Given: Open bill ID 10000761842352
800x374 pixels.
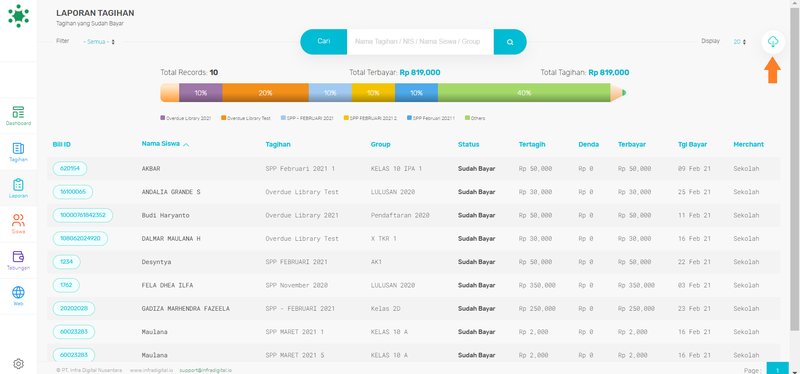Looking at the screenshot, I should (x=83, y=215).
